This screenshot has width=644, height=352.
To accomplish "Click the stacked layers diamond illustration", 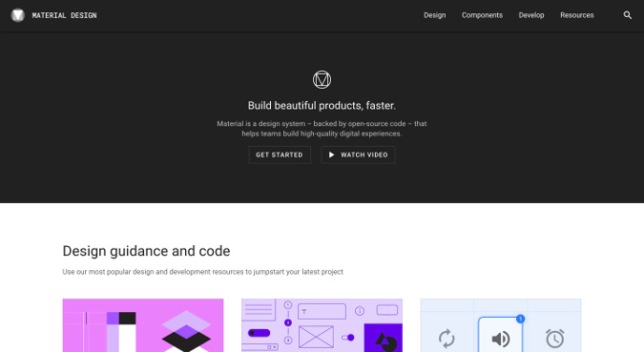I will coord(186,331).
